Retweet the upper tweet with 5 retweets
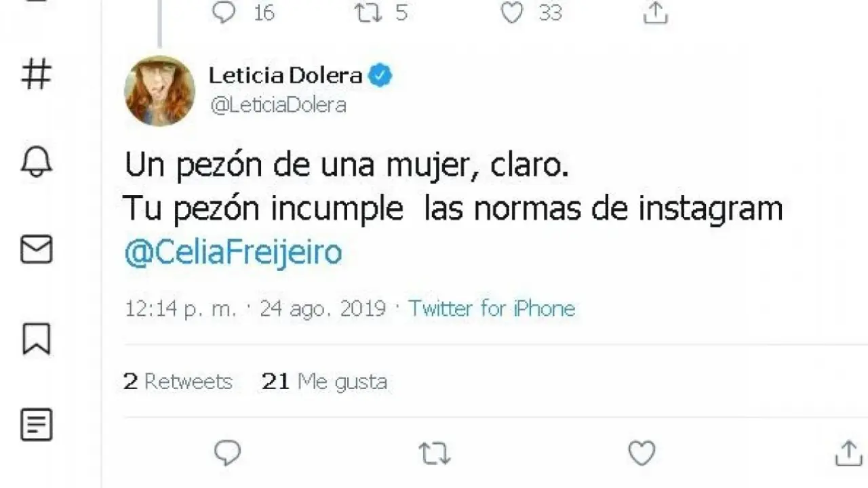The image size is (868, 488). [x=369, y=12]
